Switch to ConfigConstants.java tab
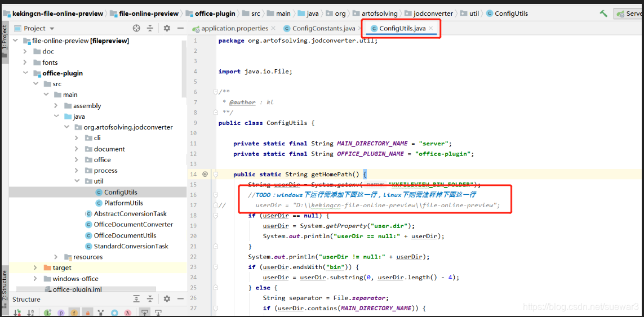644x317 pixels. click(323, 28)
